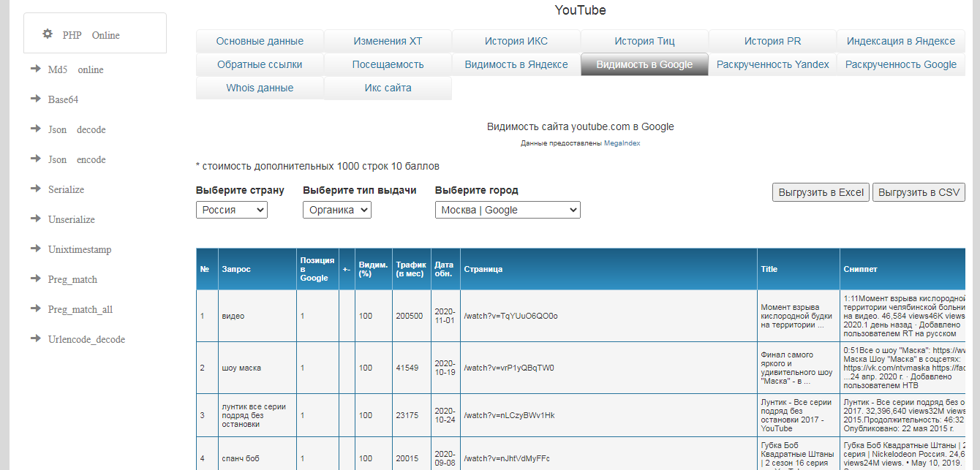Image resolution: width=980 pixels, height=470 pixels.
Task: Open the Unserialize tool
Action: 72,220
